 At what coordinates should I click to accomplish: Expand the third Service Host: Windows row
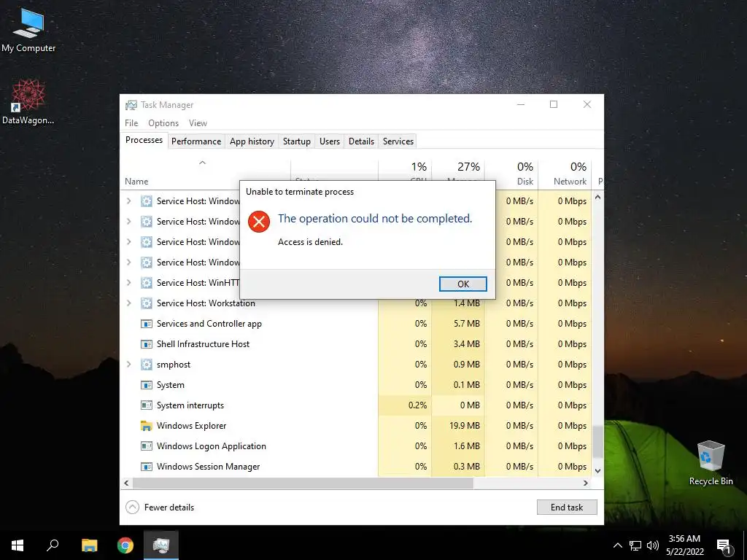[x=128, y=242]
